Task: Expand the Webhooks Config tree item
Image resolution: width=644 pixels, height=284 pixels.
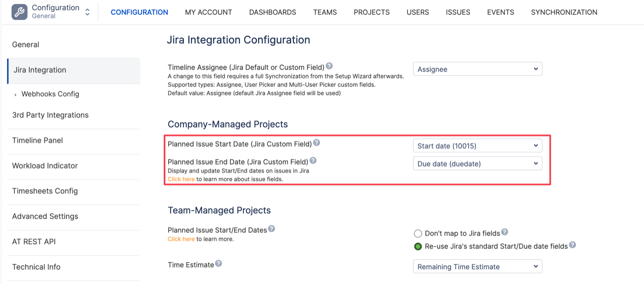Action: tap(15, 94)
